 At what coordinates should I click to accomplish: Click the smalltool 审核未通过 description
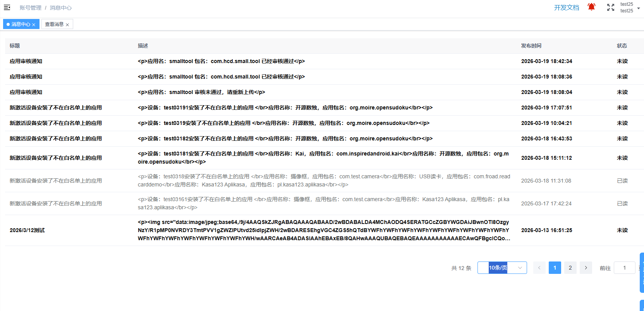[201, 92]
